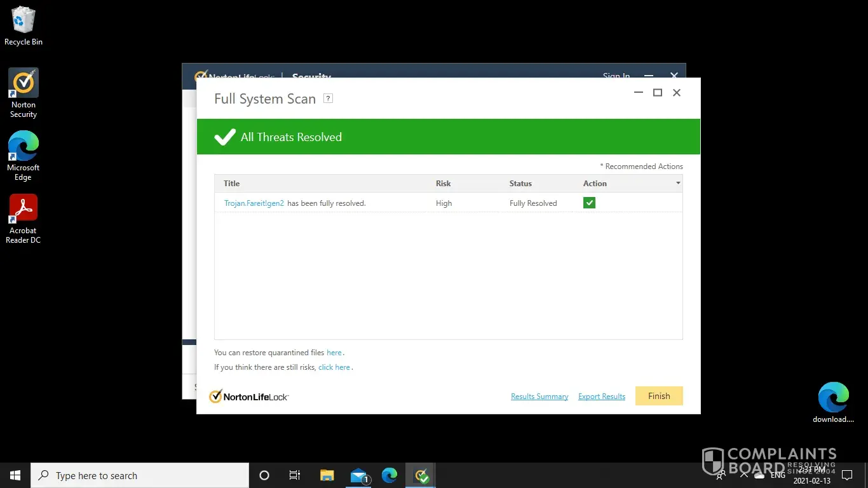The image size is (868, 488).
Task: Open the Mail app in taskbar
Action: pos(360,475)
